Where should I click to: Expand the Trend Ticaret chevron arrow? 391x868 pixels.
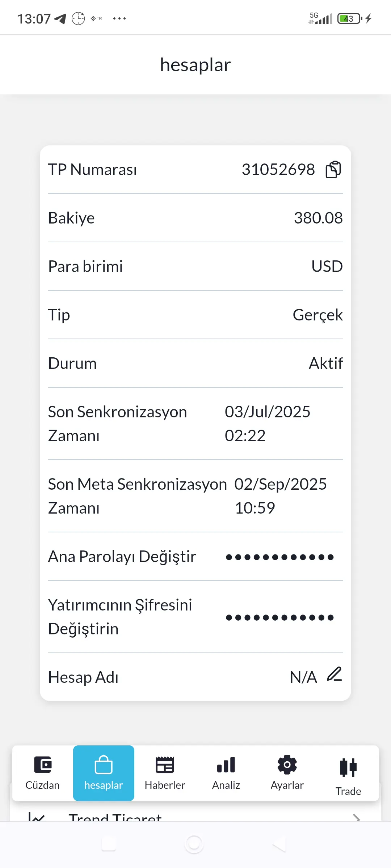click(356, 817)
